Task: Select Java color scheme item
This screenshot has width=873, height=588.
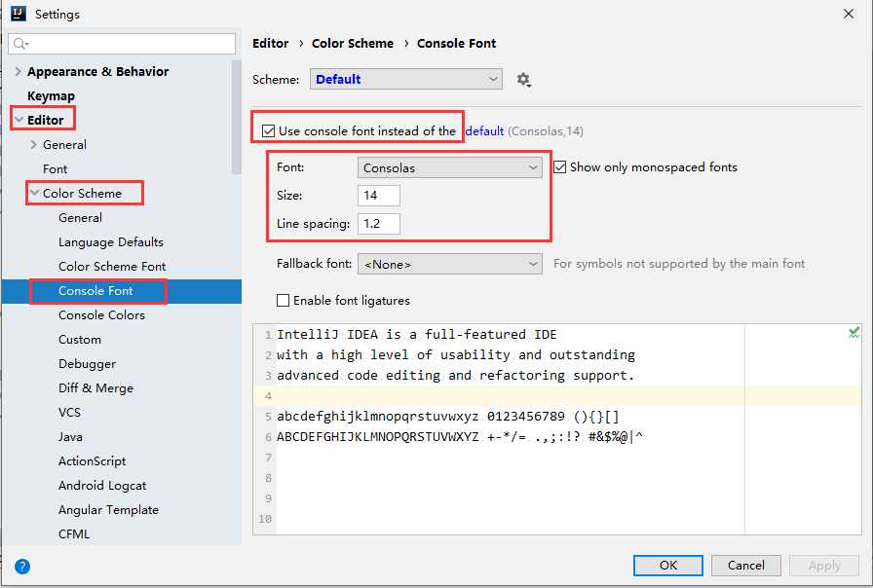Action: click(70, 437)
